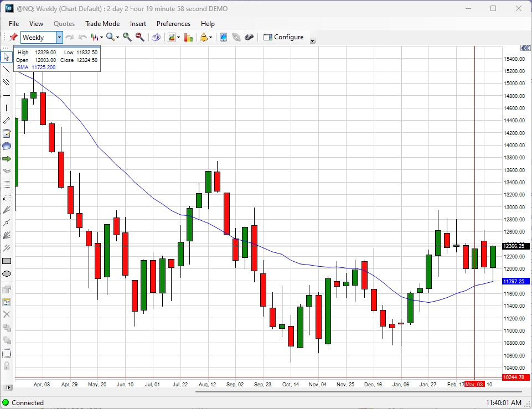The height and width of the screenshot is (409, 532).
Task: Select the double parallel channel tool
Action: point(7,121)
